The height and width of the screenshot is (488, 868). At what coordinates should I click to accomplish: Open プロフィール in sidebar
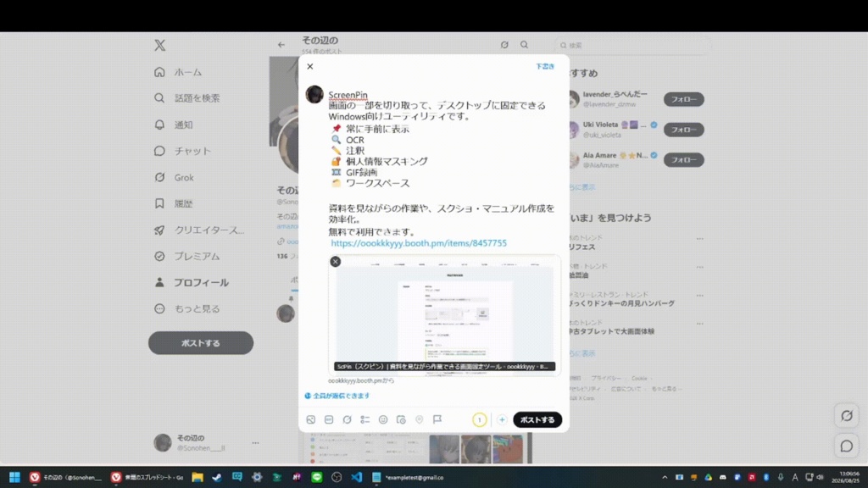point(192,282)
